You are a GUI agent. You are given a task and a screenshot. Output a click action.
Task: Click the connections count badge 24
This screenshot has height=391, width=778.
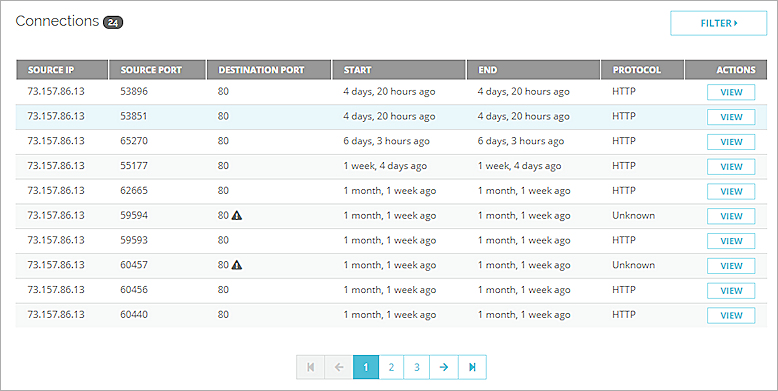(x=113, y=22)
